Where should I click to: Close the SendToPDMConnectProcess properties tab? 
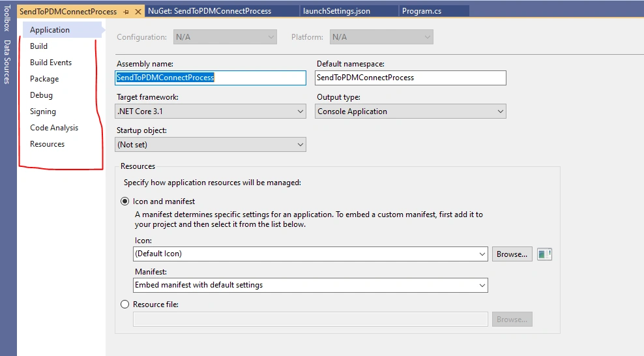coord(138,12)
